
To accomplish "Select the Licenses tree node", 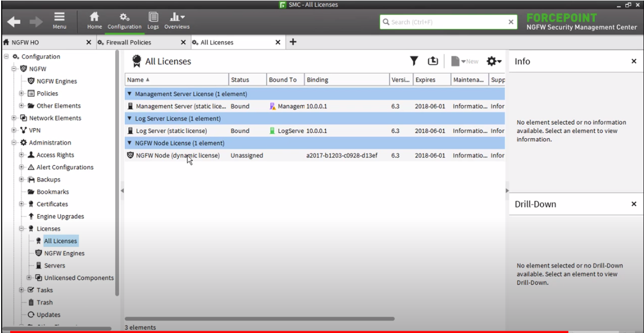I will [48, 228].
